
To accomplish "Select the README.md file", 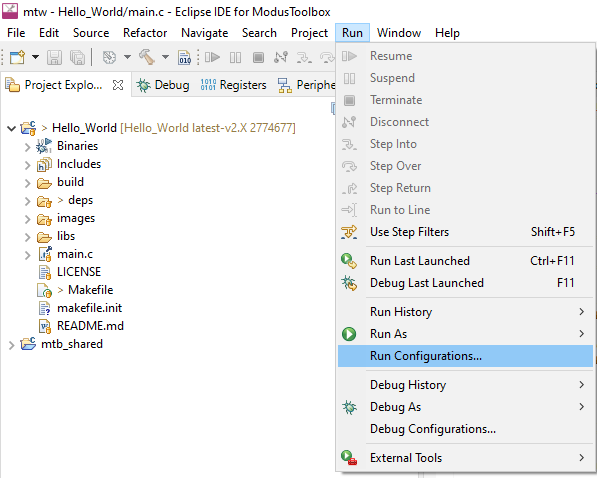I will click(x=90, y=326).
